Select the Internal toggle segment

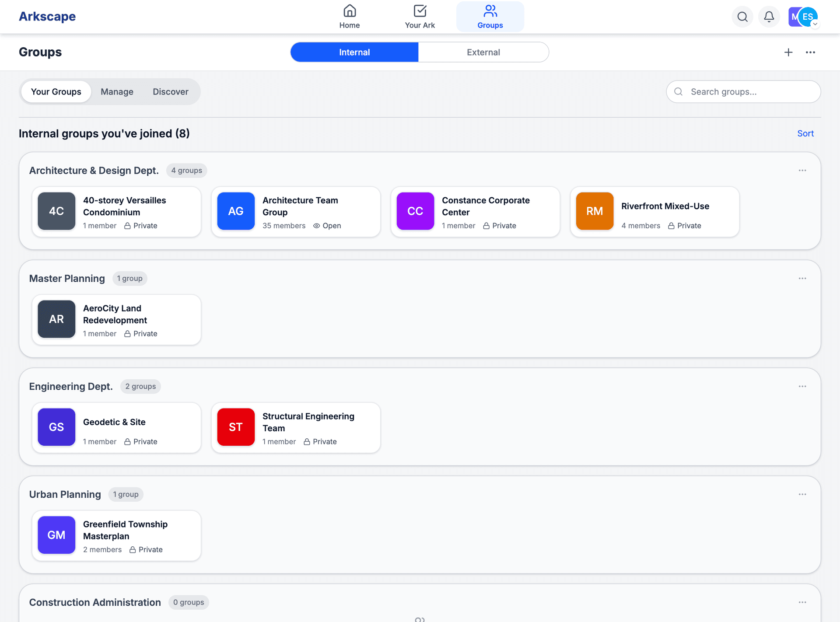354,52
